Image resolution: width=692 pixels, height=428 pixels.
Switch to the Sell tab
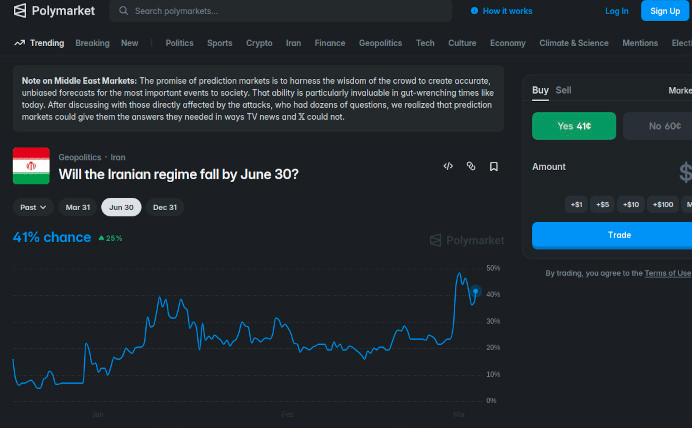[x=564, y=90]
